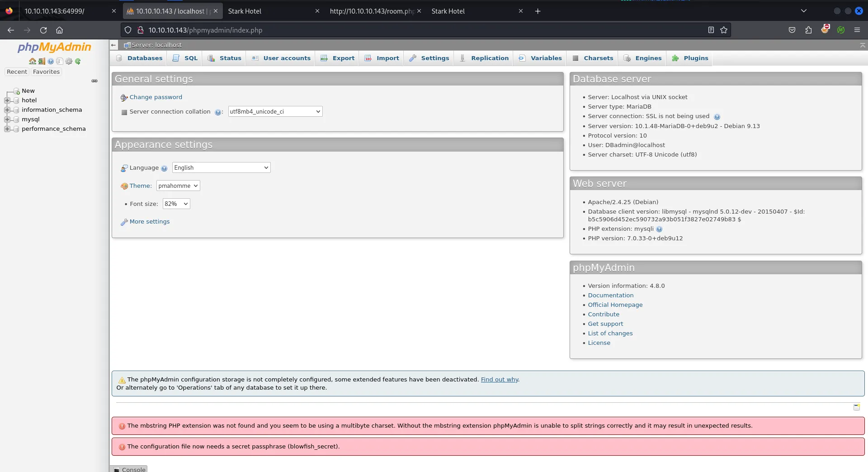The width and height of the screenshot is (868, 472).
Task: Expand the information_schema database tree node
Action: (7, 110)
